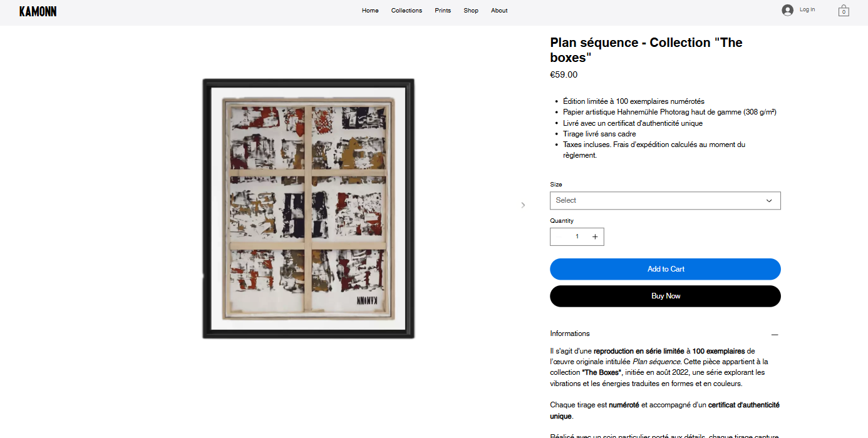Visit the About page
This screenshot has width=868, height=438.
click(x=499, y=11)
